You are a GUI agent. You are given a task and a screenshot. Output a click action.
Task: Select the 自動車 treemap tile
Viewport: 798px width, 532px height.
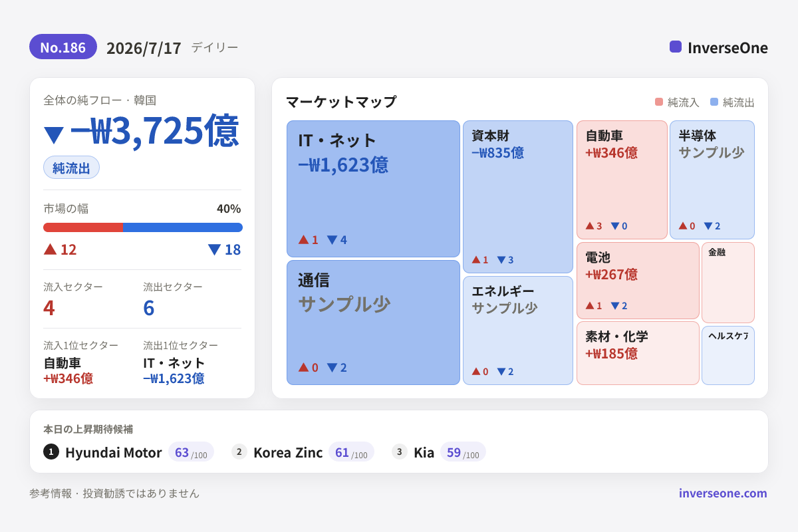pos(622,180)
